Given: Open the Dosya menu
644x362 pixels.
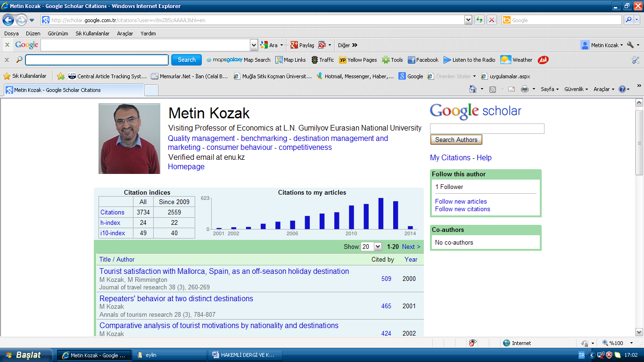Looking at the screenshot, I should (x=11, y=33).
